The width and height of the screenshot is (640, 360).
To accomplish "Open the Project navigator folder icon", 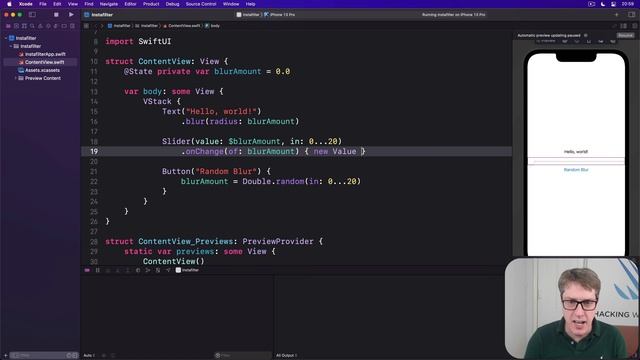I will click(x=8, y=26).
